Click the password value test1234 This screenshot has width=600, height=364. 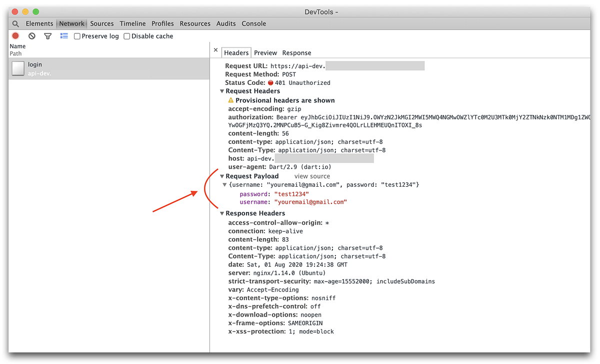tap(291, 193)
